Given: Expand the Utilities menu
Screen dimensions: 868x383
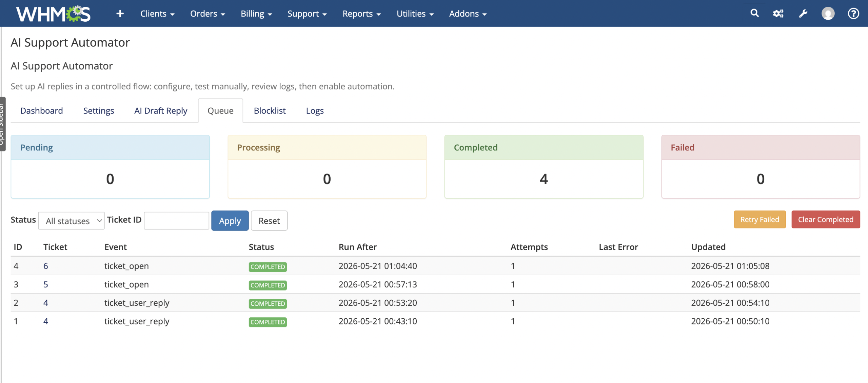Looking at the screenshot, I should point(415,14).
